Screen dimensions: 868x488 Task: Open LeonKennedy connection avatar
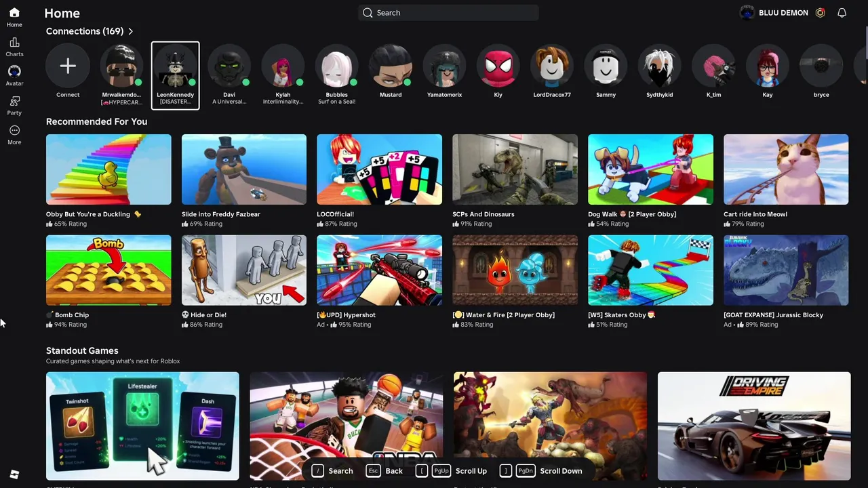click(x=176, y=66)
